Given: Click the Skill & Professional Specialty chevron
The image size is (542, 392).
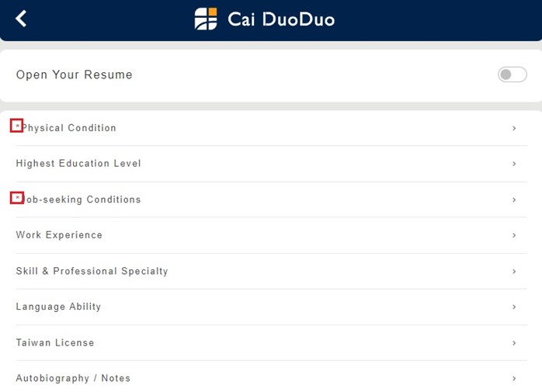Looking at the screenshot, I should 514,271.
